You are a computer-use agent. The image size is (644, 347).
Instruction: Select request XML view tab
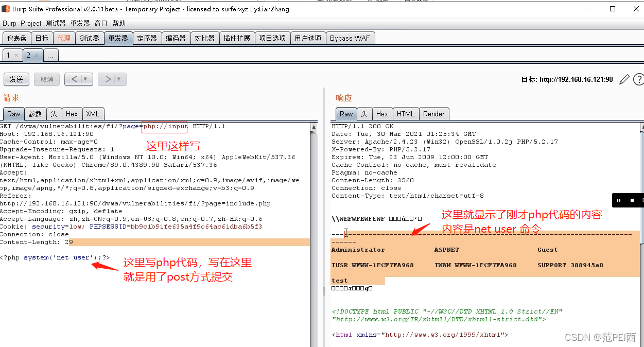(93, 114)
